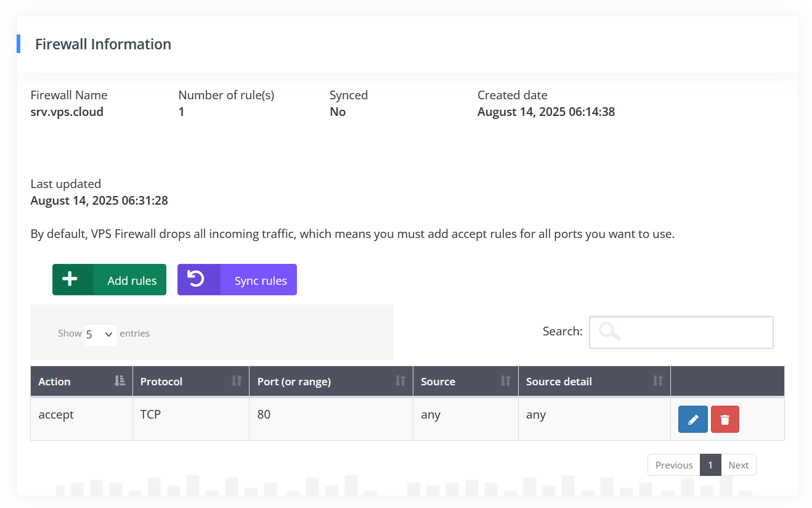Delete the TCP port 80 rule
Screen dimensions: 812x508
tap(725, 419)
